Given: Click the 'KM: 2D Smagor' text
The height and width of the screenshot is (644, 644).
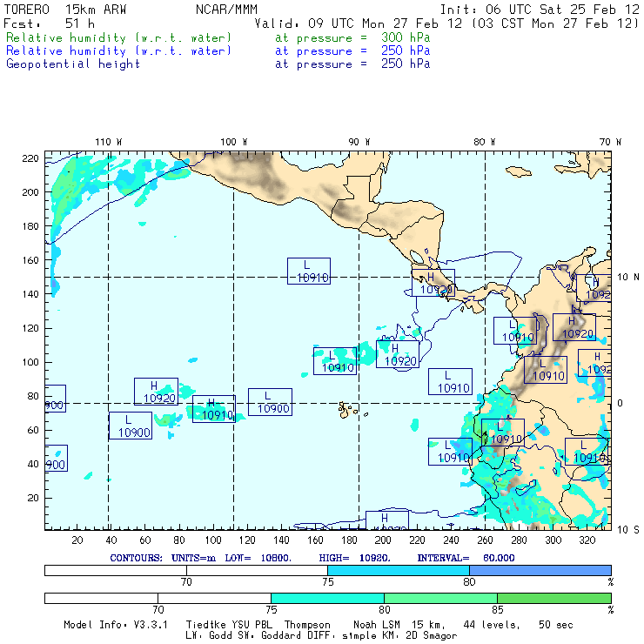Looking at the screenshot, I should [419, 636].
